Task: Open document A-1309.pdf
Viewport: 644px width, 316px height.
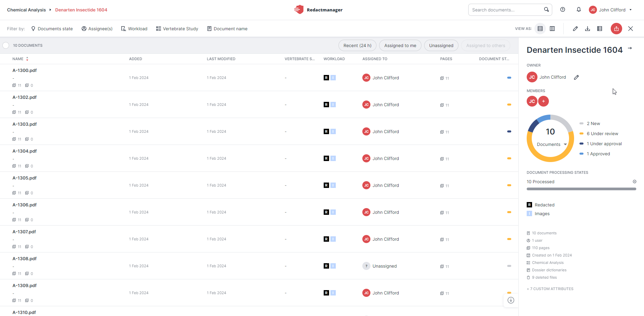Action: click(25, 285)
